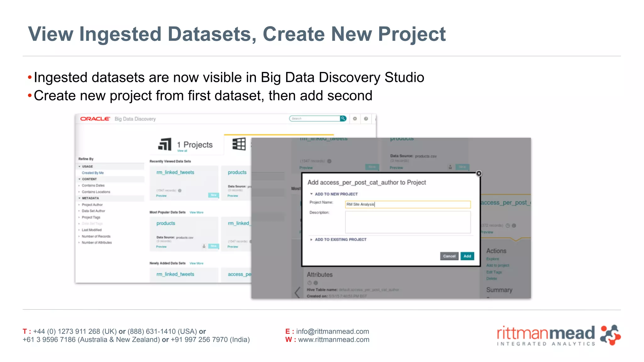Click lock icon on products card

pos(204,246)
